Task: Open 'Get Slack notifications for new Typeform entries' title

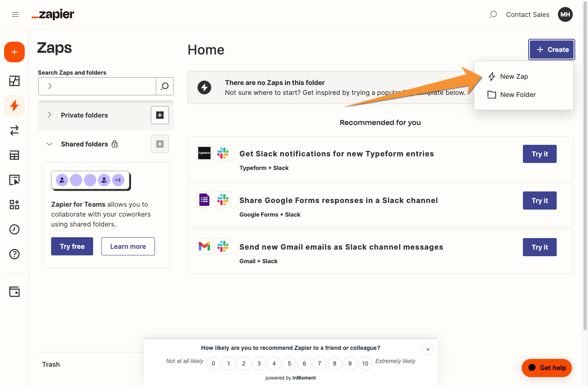Action: (337, 153)
